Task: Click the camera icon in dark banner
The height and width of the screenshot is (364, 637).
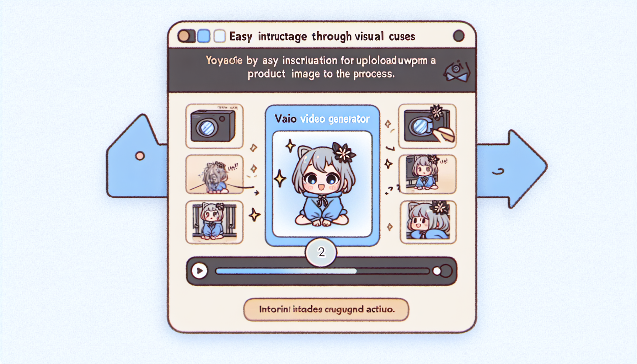Action: [457, 71]
